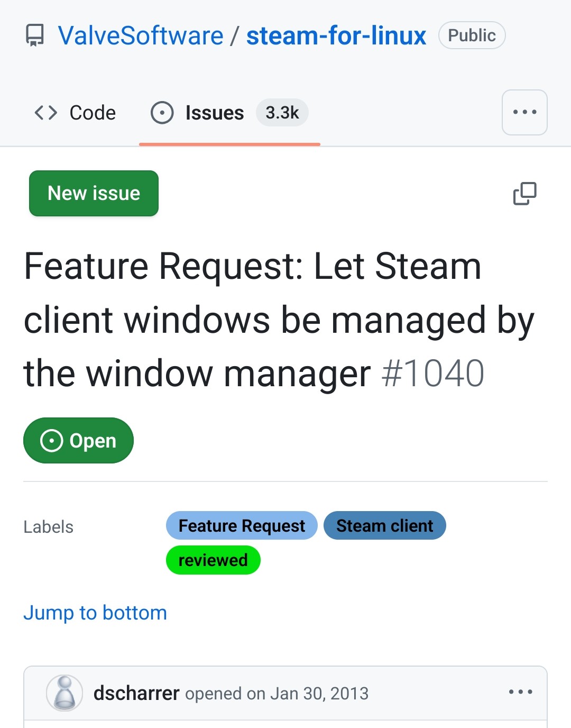
Task: Switch to the Issues tab
Action: pyautogui.click(x=229, y=113)
